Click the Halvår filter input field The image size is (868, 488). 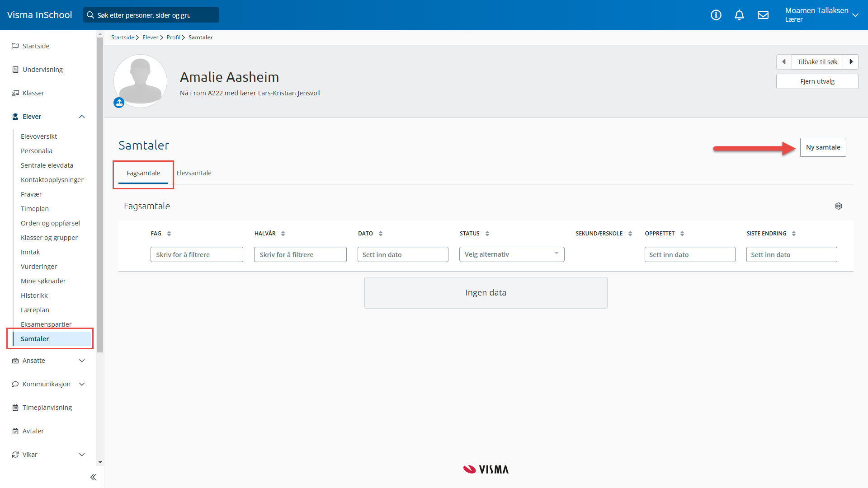click(x=300, y=254)
